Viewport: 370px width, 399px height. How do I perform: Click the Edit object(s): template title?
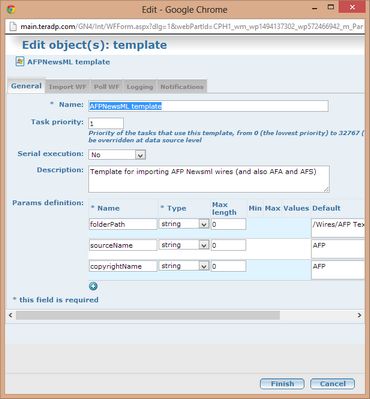[95, 45]
